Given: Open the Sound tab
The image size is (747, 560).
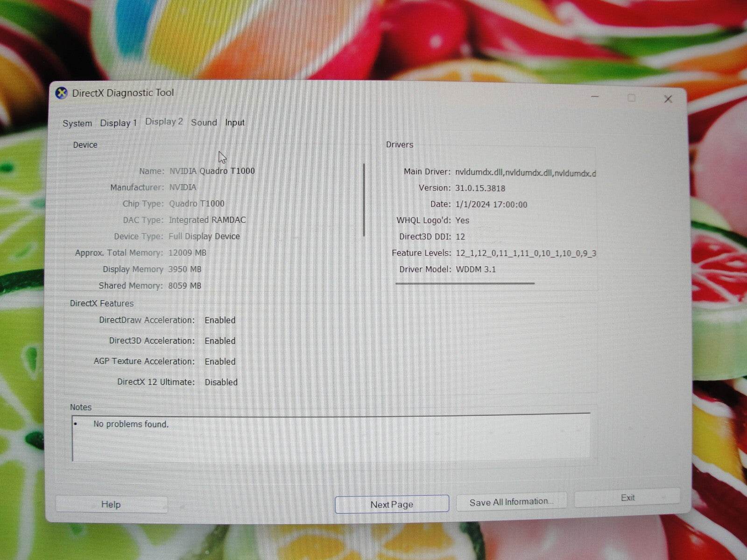Looking at the screenshot, I should pyautogui.click(x=204, y=122).
